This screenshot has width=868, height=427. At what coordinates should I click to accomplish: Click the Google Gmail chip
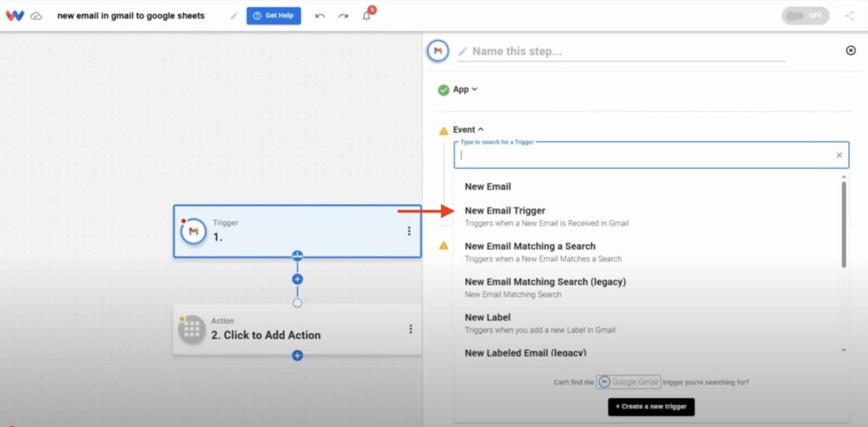628,381
